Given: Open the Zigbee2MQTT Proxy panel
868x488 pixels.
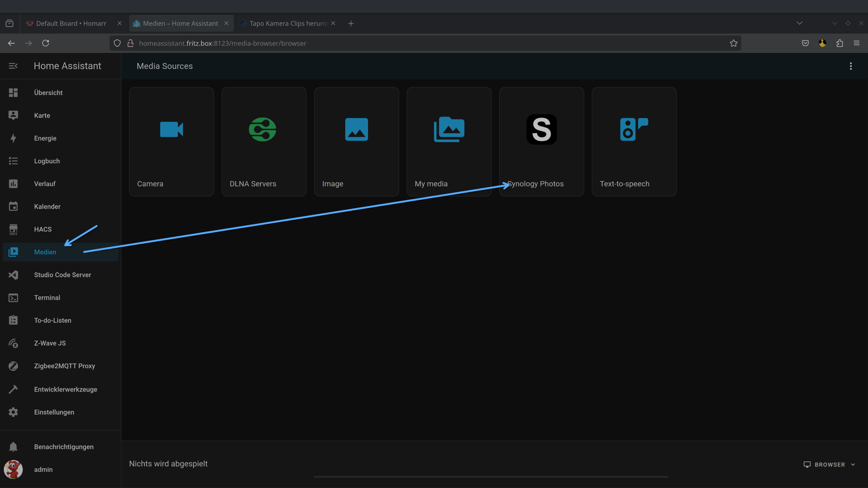Looking at the screenshot, I should point(64,366).
